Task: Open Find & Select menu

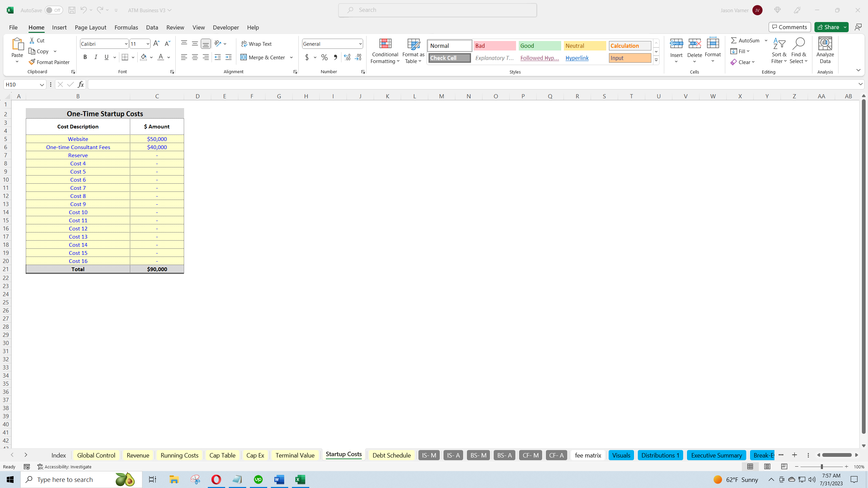Action: [x=798, y=51]
